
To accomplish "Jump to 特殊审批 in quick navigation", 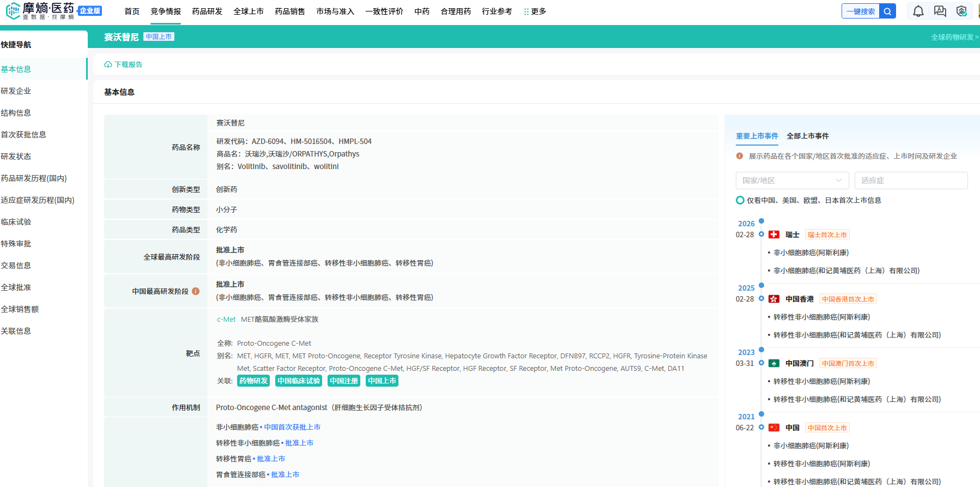I will [16, 244].
